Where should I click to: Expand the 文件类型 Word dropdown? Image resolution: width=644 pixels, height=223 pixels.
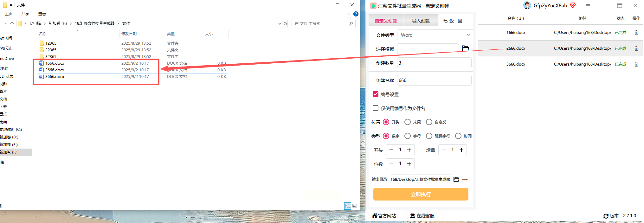click(435, 35)
